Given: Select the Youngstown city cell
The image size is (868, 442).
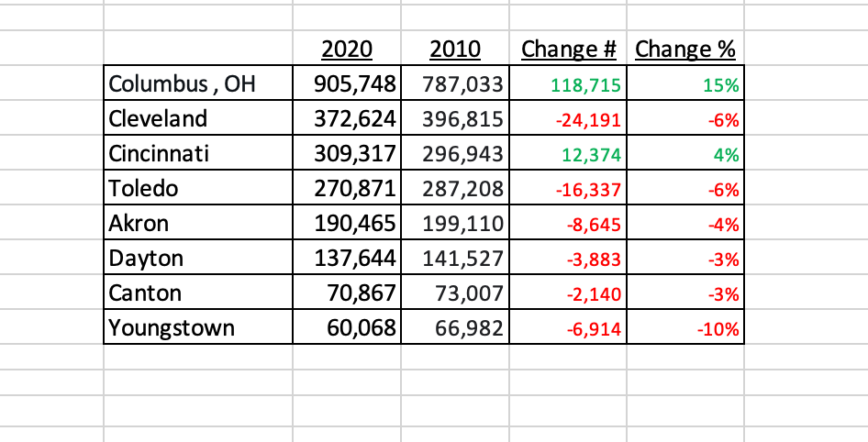Looking at the screenshot, I should click(x=198, y=327).
